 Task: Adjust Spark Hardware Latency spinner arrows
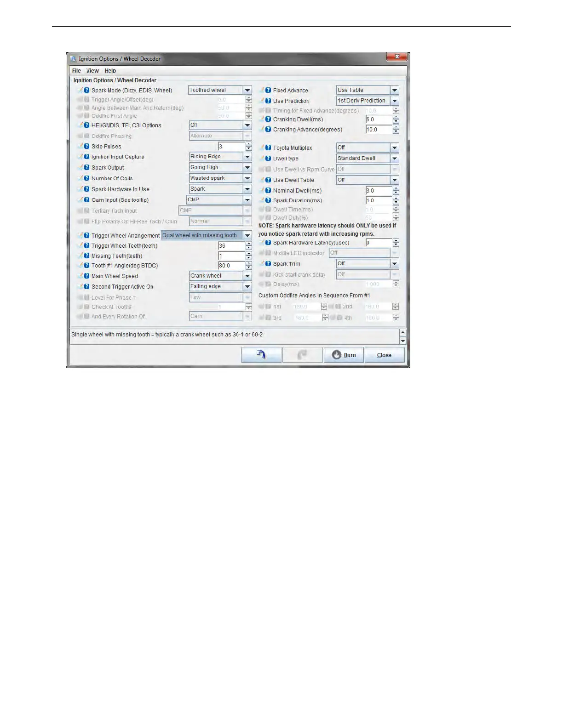pos(396,243)
